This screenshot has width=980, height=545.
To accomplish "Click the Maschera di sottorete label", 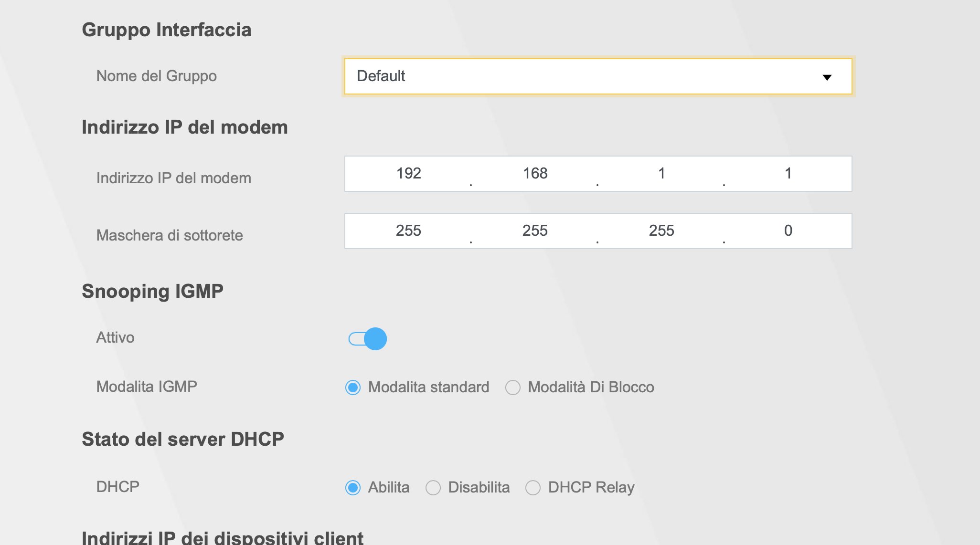I will (170, 235).
